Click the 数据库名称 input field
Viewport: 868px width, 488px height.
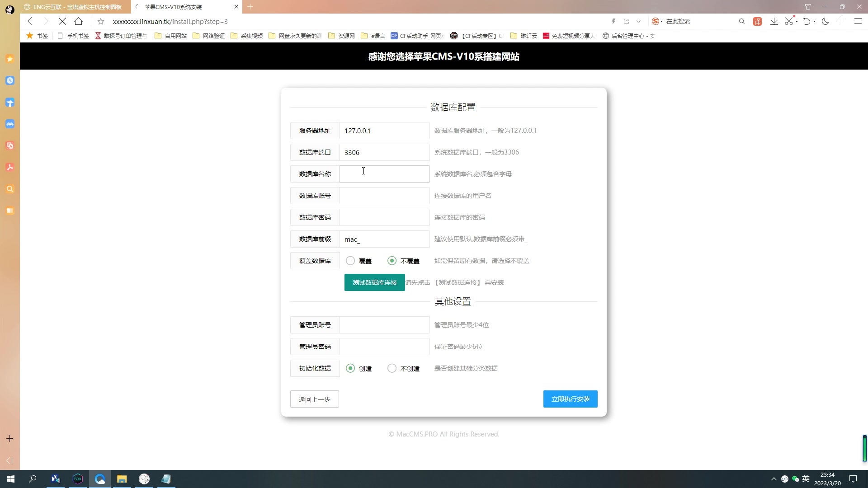pos(384,174)
